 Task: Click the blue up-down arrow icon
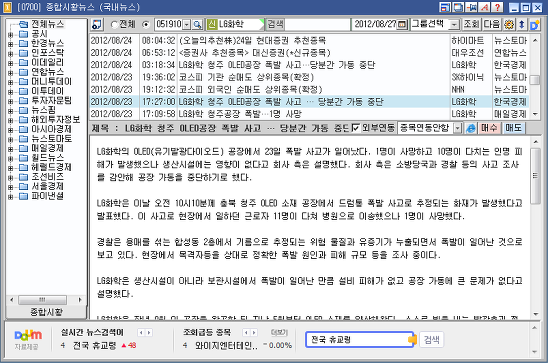click(522, 24)
